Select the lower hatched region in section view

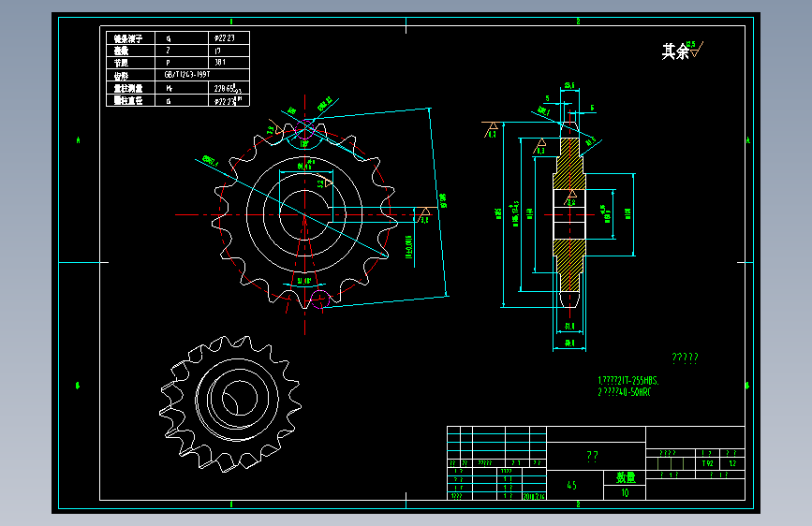569,265
